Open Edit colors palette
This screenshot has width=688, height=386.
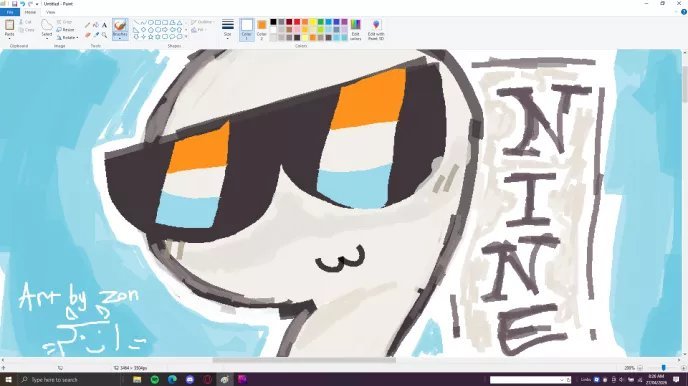tap(355, 29)
